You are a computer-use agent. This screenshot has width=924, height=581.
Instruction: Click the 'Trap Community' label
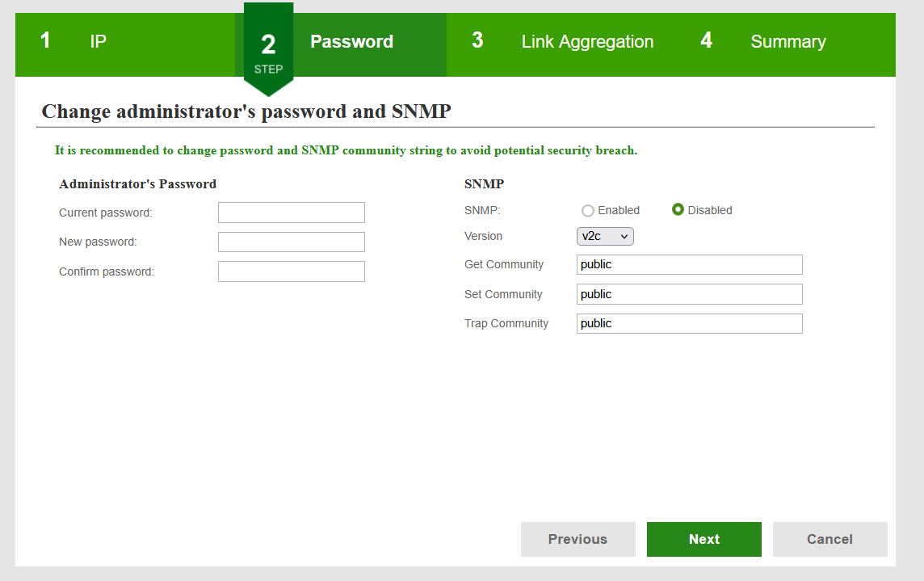[x=506, y=323]
